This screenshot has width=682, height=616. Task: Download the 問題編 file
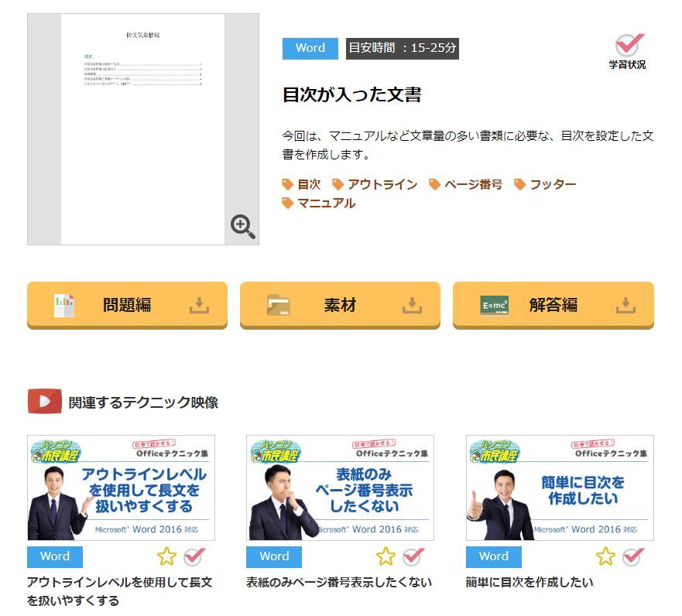pyautogui.click(x=127, y=305)
